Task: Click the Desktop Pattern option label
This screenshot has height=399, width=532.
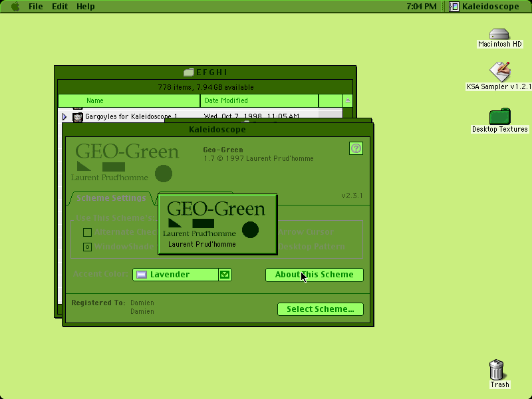Action: [x=311, y=247]
